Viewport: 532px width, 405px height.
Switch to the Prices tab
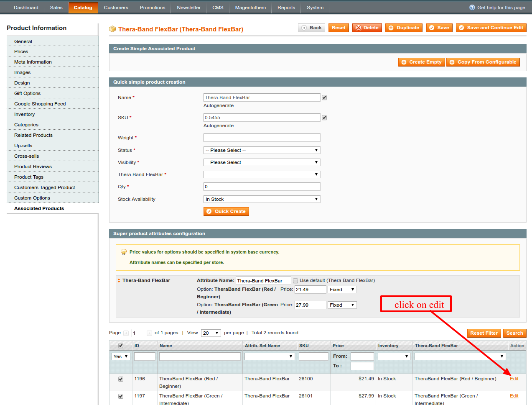[53, 51]
